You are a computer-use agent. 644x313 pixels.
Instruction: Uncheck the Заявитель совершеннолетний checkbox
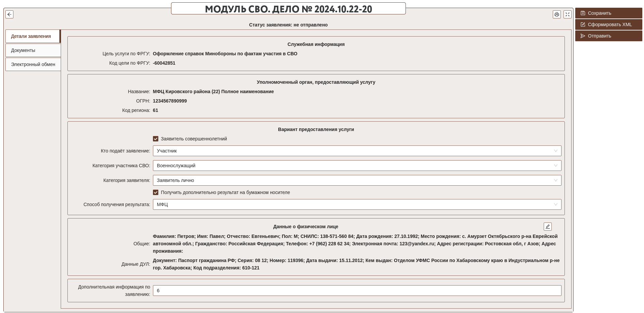tap(156, 139)
